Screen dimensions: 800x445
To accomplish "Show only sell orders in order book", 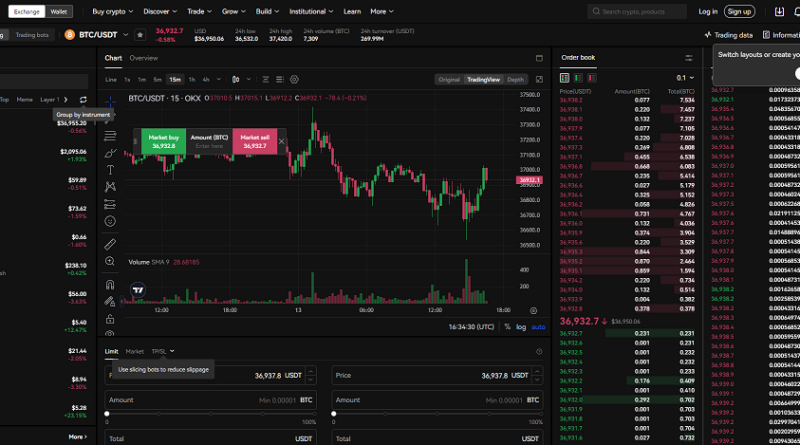I will click(590, 77).
